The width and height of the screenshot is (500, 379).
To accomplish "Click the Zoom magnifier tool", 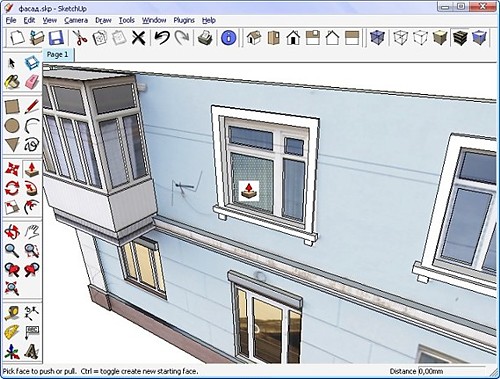I will (12, 250).
